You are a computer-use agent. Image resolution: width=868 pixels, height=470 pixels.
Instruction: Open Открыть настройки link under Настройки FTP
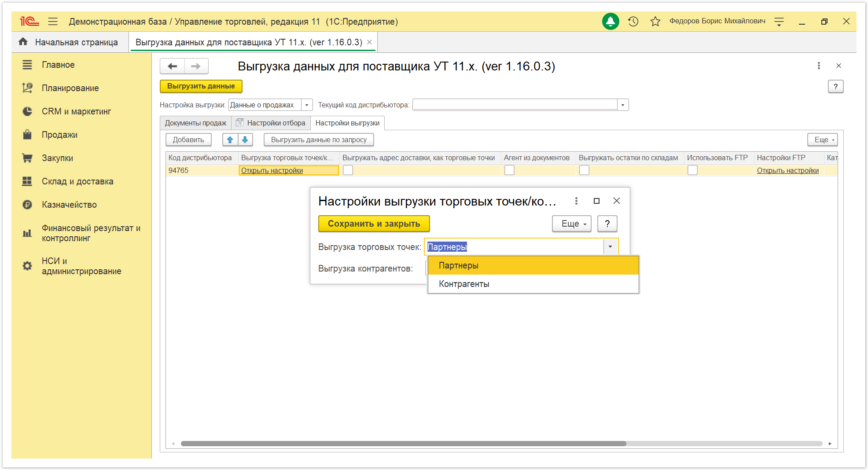click(x=787, y=170)
